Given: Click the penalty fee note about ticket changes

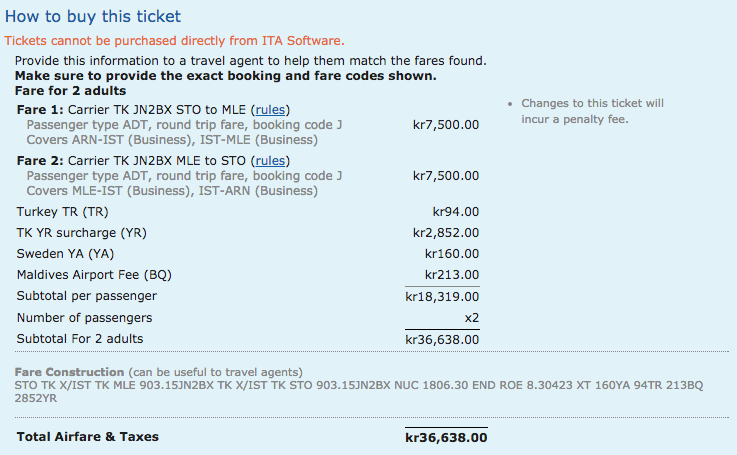Looking at the screenshot, I should tap(592, 112).
